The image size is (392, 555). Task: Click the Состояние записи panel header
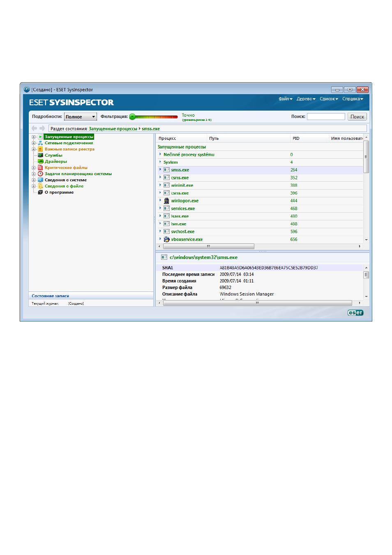coord(91,296)
